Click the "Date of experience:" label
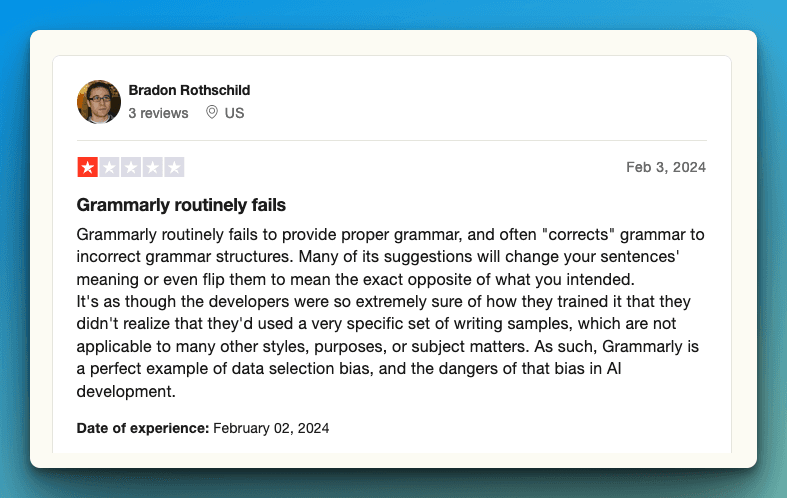This screenshot has height=498, width=787. coord(143,428)
